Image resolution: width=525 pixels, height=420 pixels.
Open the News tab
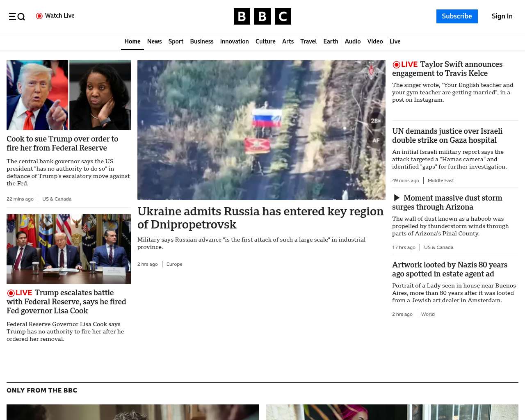[x=154, y=41]
